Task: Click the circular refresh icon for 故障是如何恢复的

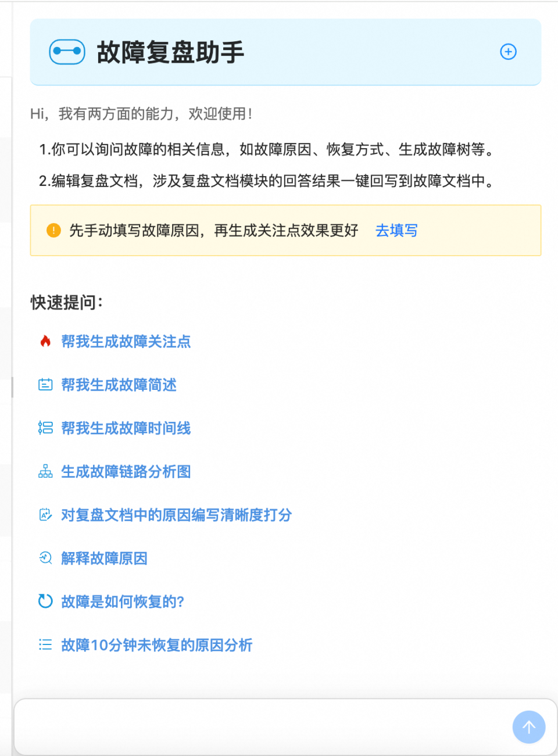Action: click(x=45, y=602)
